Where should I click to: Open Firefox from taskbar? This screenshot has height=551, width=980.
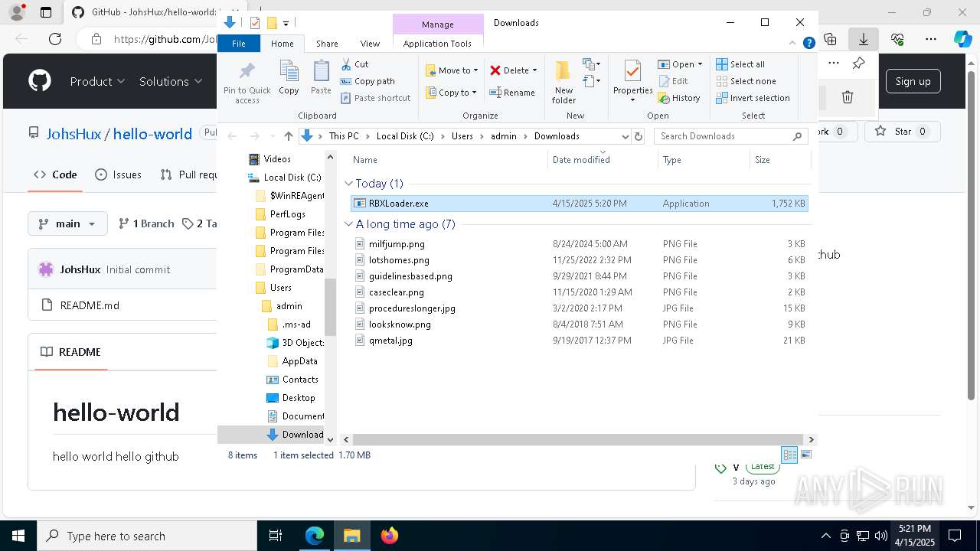pyautogui.click(x=389, y=536)
